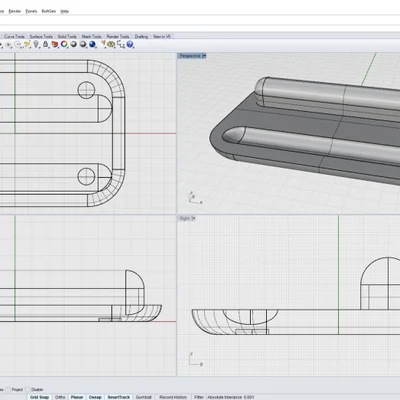Viewport: 400px width, 400px height.
Task: Toggle Grid Snap in status bar
Action: [39, 397]
